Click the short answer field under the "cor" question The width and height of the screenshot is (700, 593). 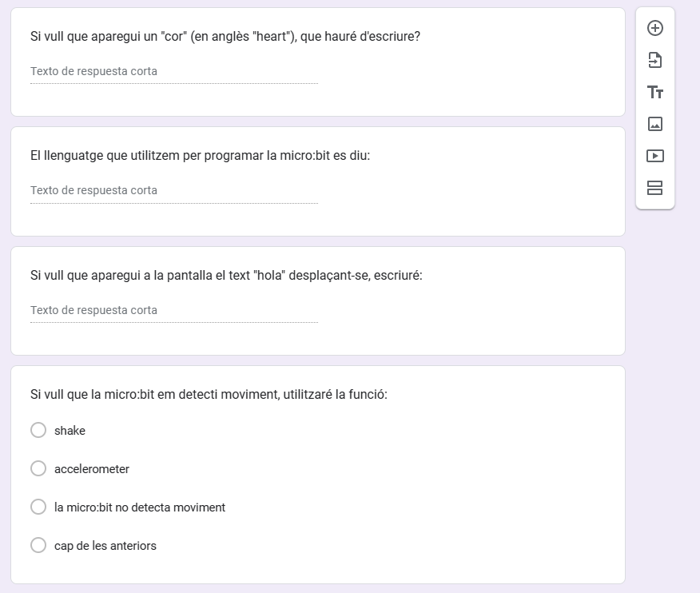173,72
